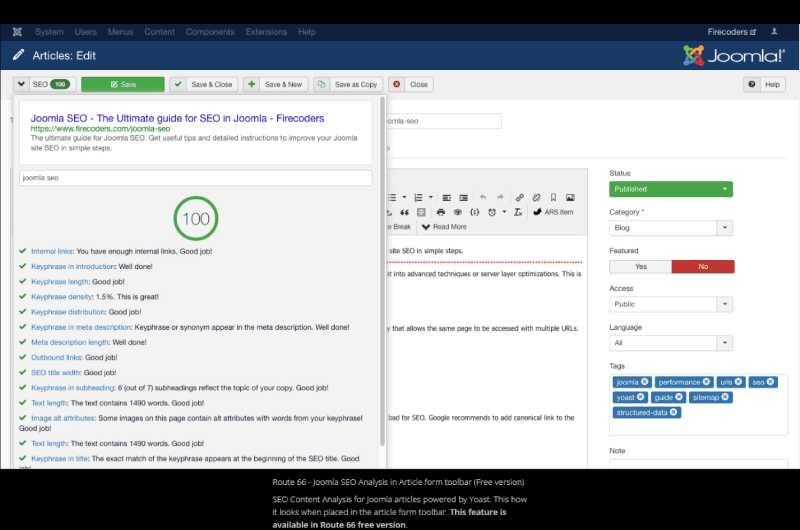Open the Content menu

[x=160, y=32]
